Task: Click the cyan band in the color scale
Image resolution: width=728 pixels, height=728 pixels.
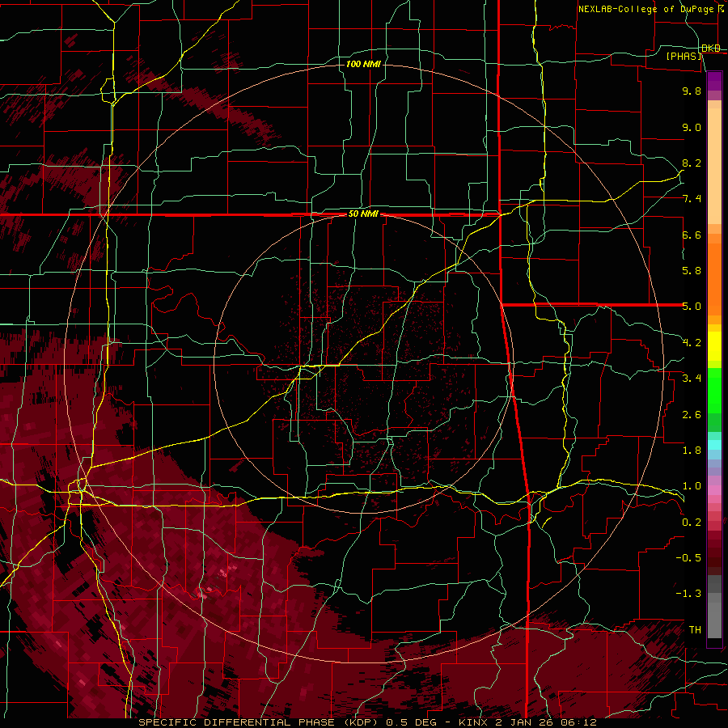Action: [714, 445]
